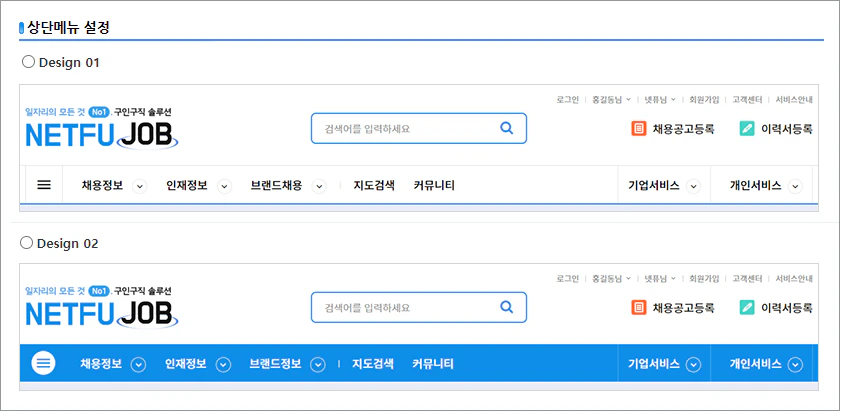Click 채용공고등록 text link in Design 02
Viewport: 841px width, 411px height.
683,307
